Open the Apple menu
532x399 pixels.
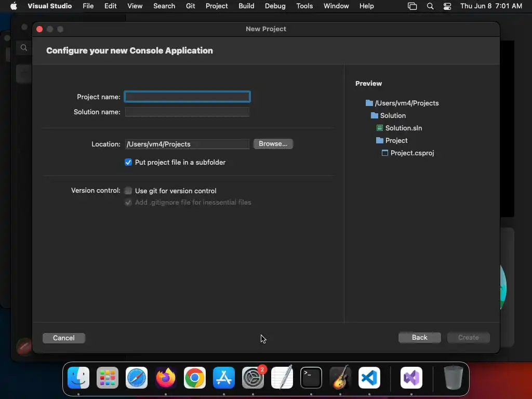pos(14,6)
